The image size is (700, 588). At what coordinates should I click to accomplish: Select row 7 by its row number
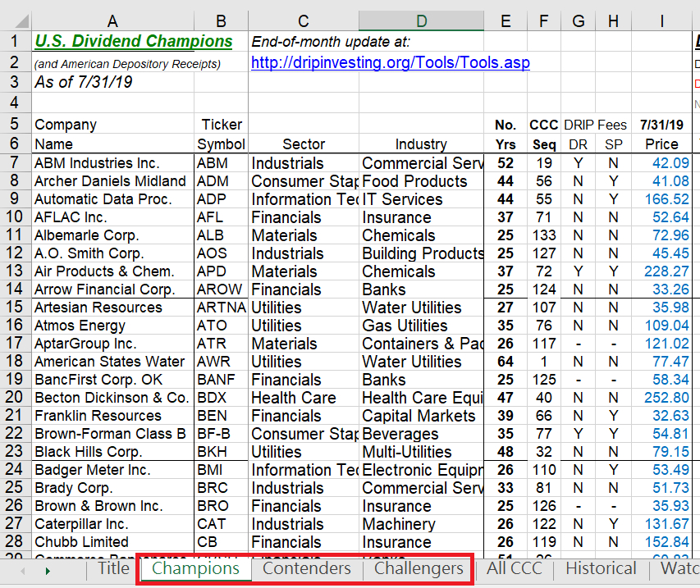(15, 163)
